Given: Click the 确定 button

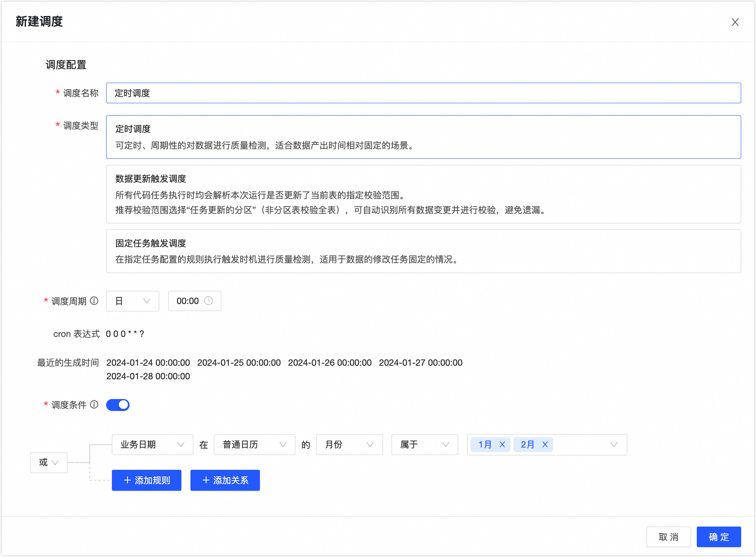Looking at the screenshot, I should coord(719,537).
